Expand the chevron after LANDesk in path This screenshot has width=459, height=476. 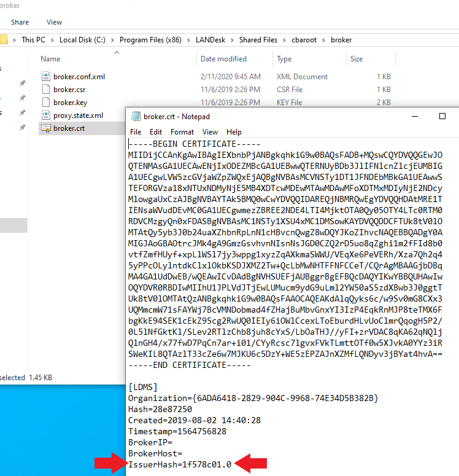point(233,40)
